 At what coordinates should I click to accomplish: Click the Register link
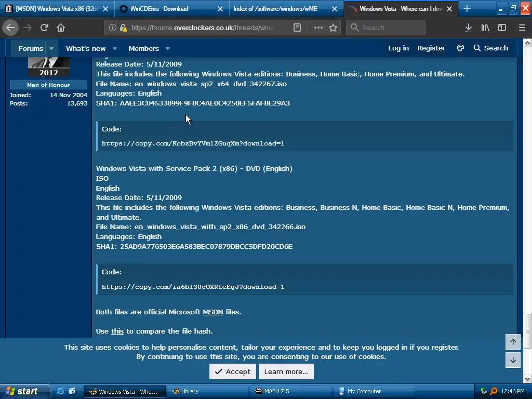tap(431, 48)
